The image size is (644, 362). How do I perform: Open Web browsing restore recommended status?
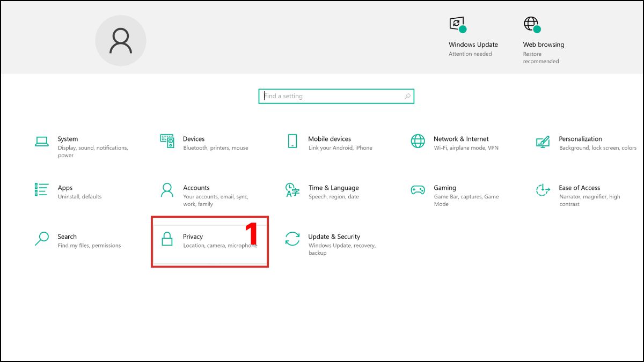[543, 45]
